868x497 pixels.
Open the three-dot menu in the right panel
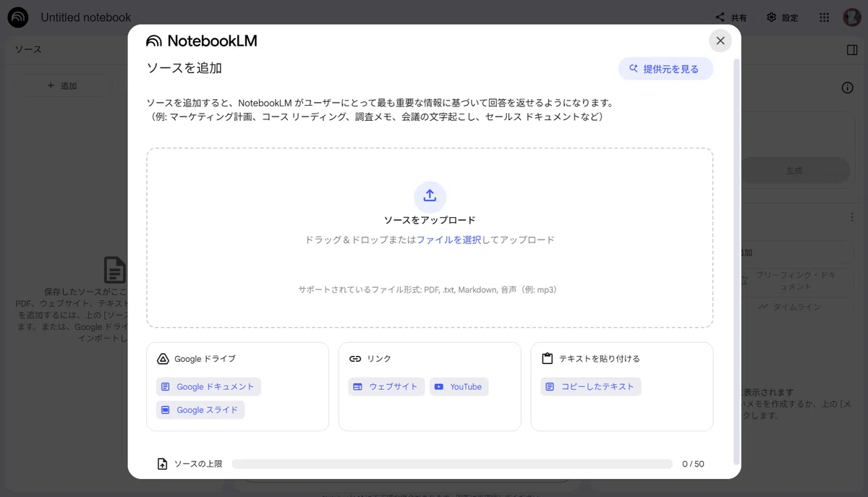point(852,217)
